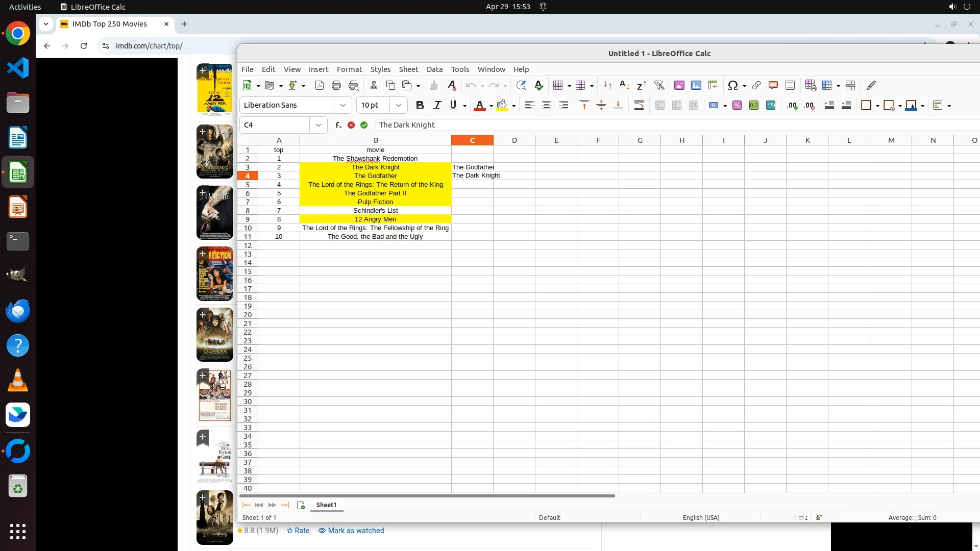Click the AutoFilter toolbar icon

659,85
